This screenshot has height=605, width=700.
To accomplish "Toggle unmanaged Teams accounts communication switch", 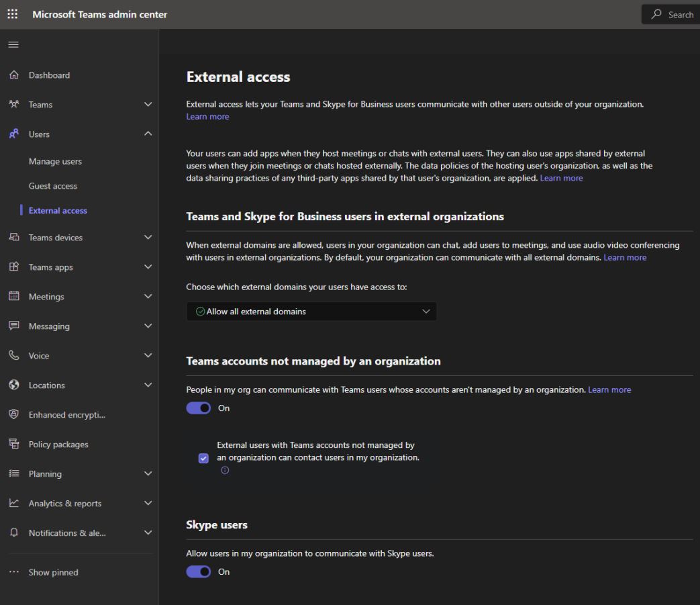I will 198,408.
